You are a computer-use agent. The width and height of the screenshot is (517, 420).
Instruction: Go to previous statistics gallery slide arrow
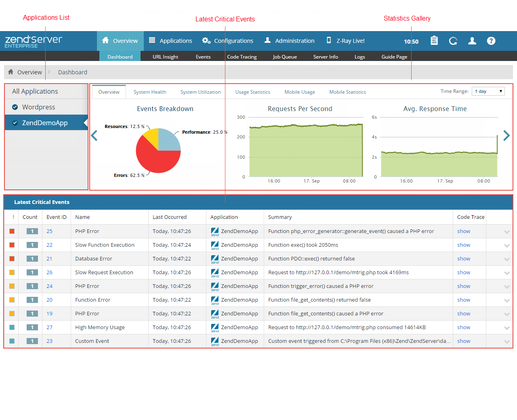pyautogui.click(x=95, y=136)
